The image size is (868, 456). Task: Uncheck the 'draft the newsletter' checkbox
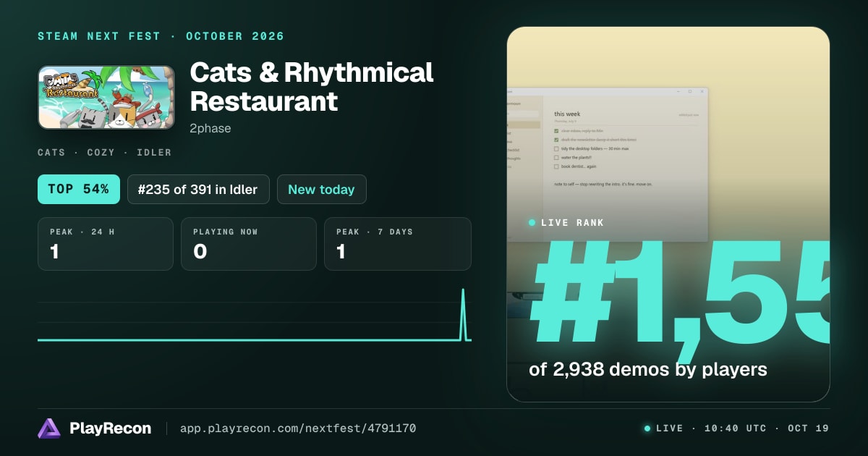556,140
